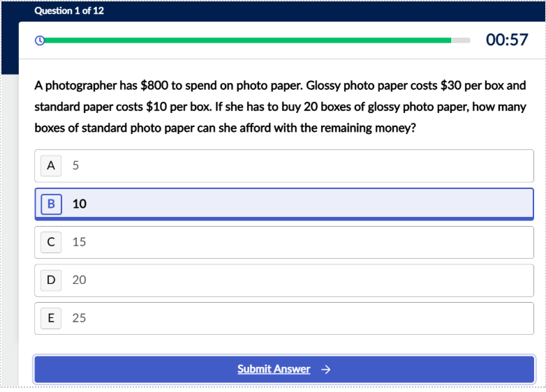Image resolution: width=546 pixels, height=392 pixels.
Task: Click the letter A badge
Action: (50, 166)
